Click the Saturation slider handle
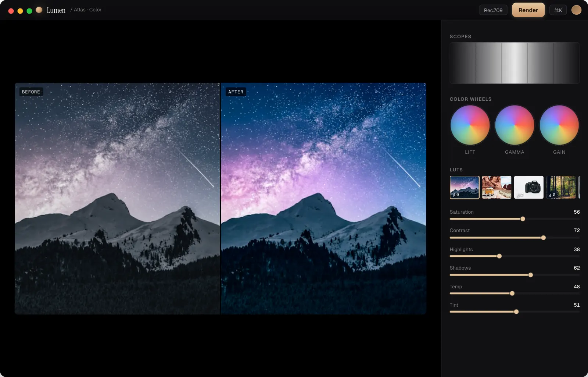This screenshot has height=377, width=588. (x=523, y=219)
